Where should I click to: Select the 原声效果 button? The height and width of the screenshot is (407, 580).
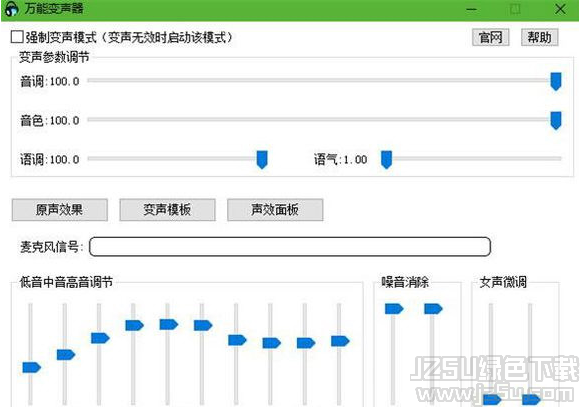[x=60, y=210]
